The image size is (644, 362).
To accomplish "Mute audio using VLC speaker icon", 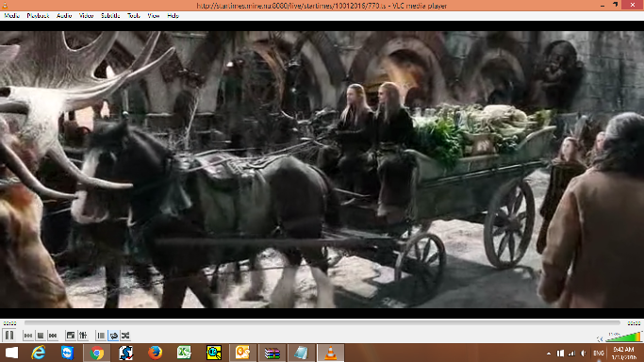I will tap(600, 338).
